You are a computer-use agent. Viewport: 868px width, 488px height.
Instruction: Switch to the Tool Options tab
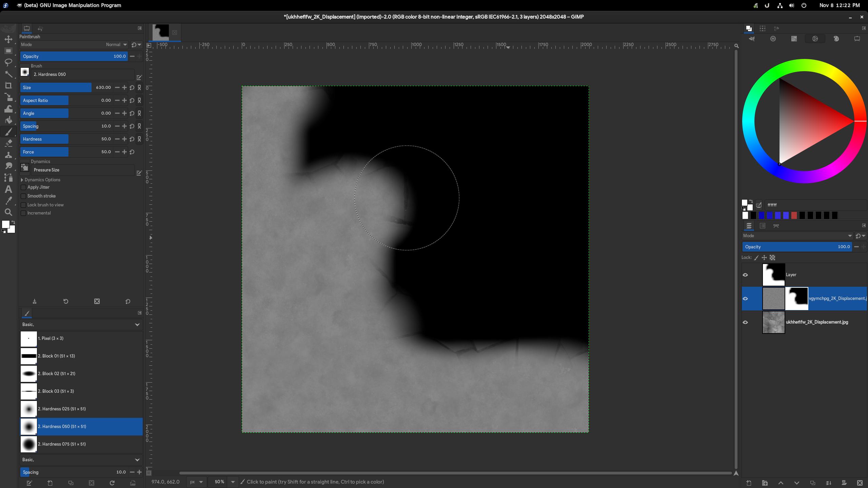(27, 28)
